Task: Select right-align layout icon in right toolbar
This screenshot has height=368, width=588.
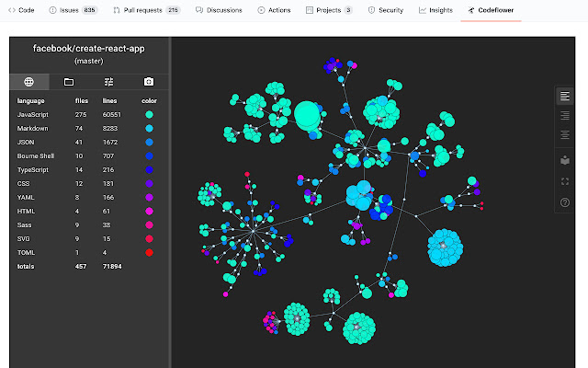Action: coord(565,115)
